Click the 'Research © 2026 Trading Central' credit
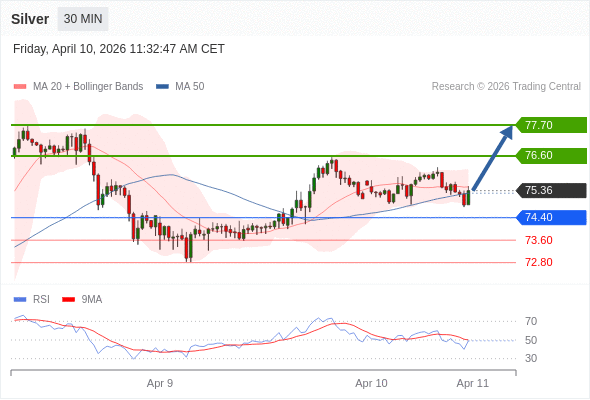This screenshot has width=590, height=400. (x=506, y=87)
